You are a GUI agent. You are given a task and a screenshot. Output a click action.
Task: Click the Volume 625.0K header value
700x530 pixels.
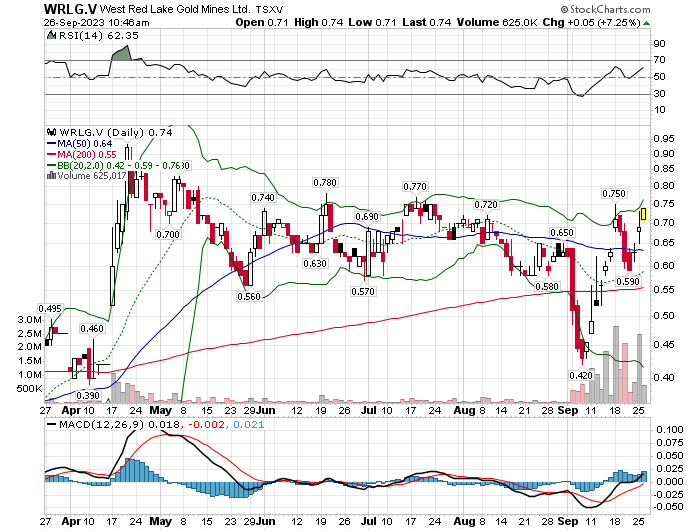coord(497,22)
